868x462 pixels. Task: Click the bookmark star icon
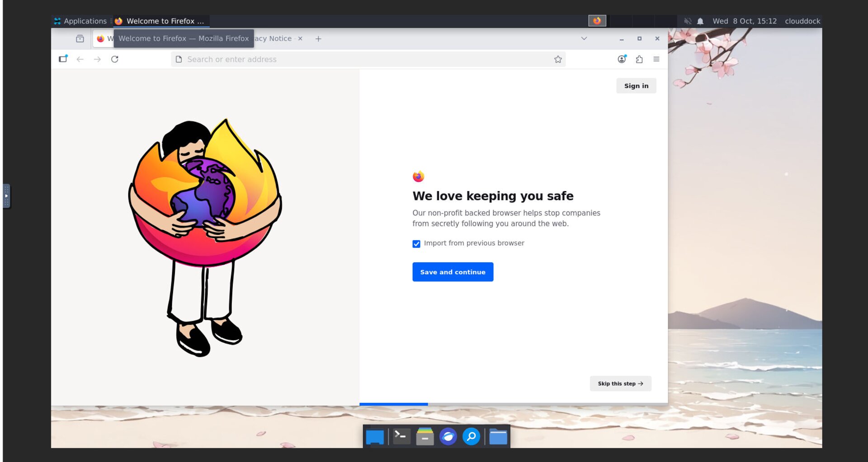[558, 59]
